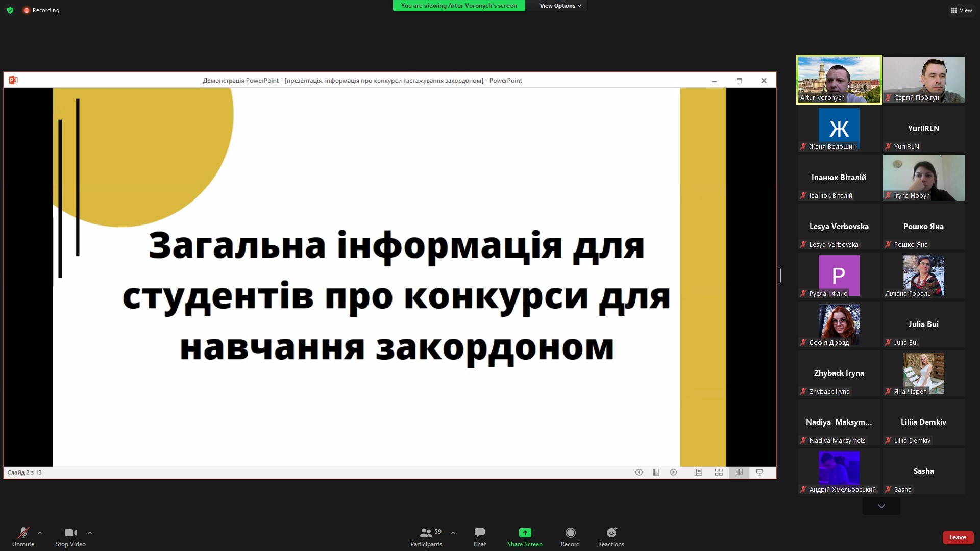This screenshot has height=551, width=980.
Task: Open the Zoom Chat panel
Action: (x=479, y=537)
